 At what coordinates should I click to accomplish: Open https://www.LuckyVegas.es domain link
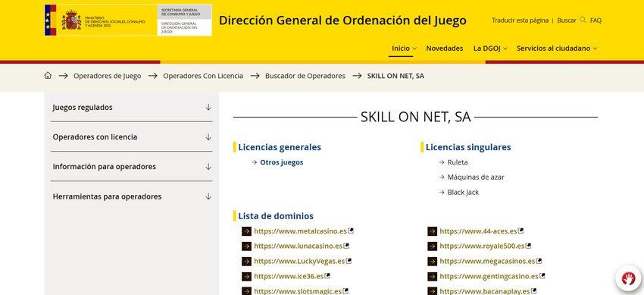click(299, 262)
